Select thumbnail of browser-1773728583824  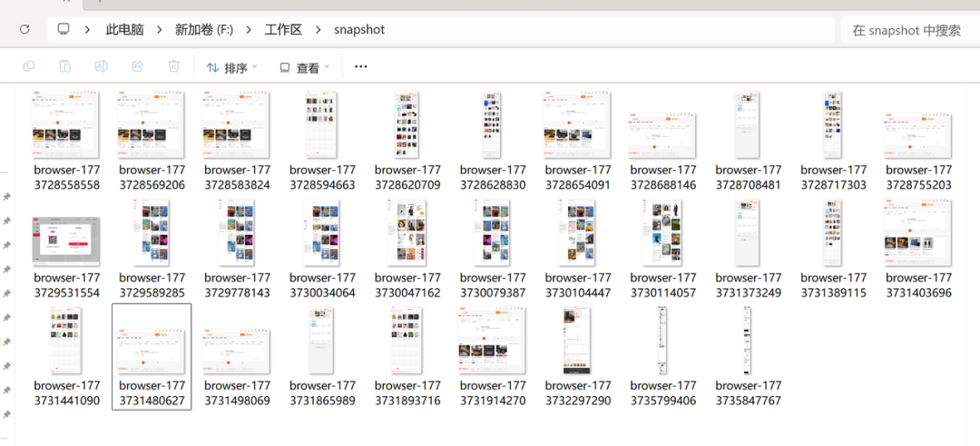[236, 125]
